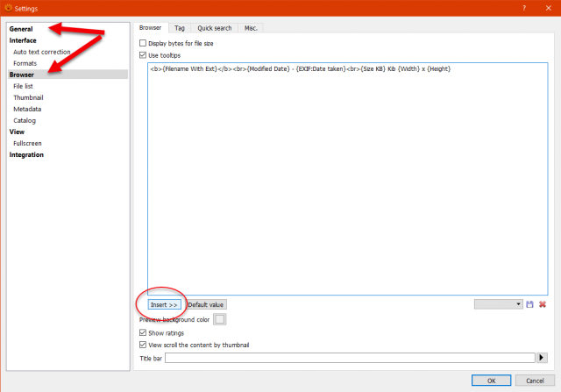
Task: Click the XnView app icon in title bar
Action: [x=8, y=8]
